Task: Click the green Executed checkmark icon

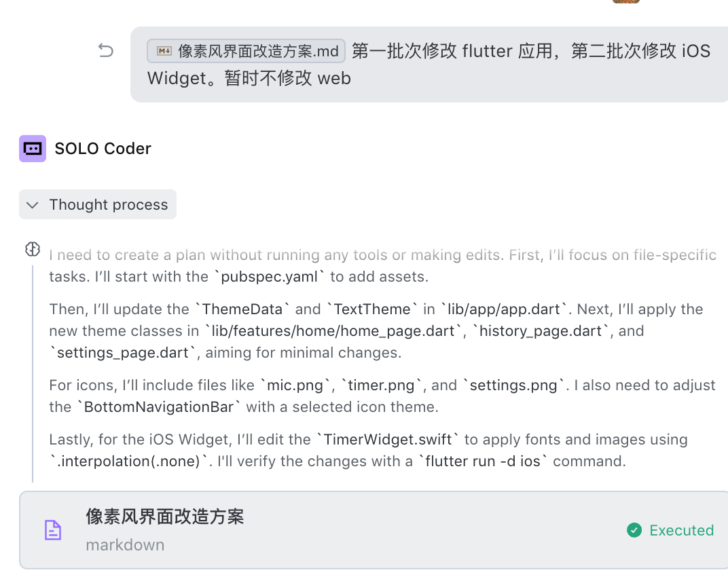Action: (634, 530)
